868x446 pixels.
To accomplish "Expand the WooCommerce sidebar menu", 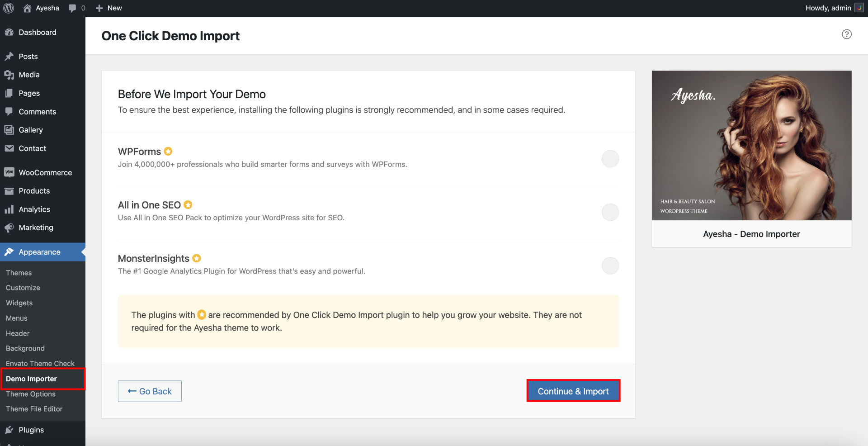I will (x=45, y=172).
